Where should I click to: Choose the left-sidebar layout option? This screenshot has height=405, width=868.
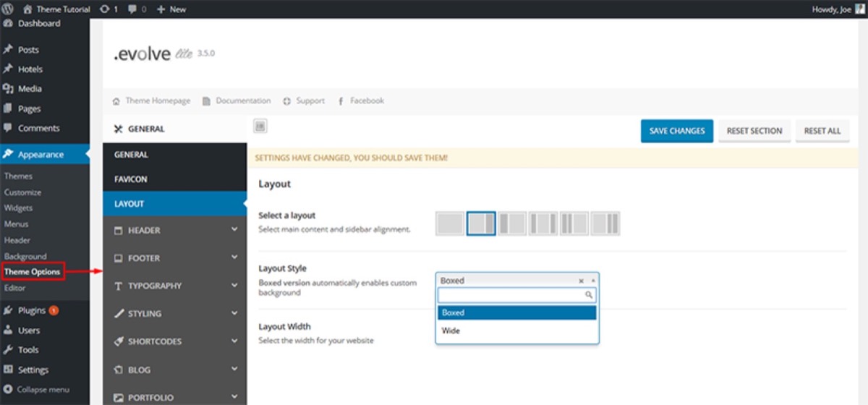pos(512,223)
